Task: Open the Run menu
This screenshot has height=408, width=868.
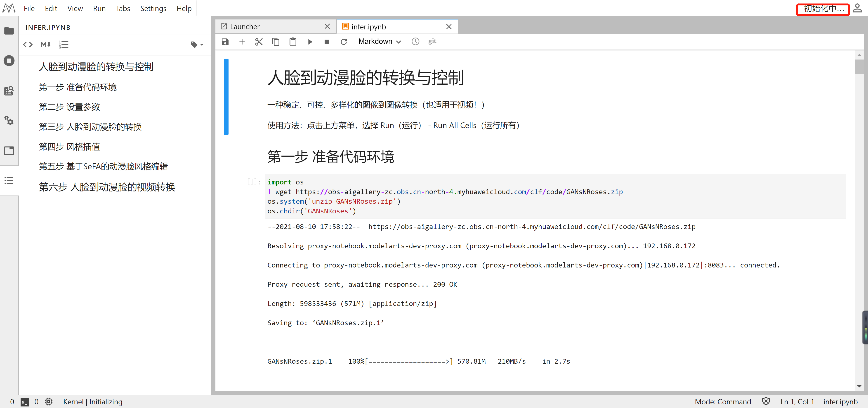Action: click(99, 8)
